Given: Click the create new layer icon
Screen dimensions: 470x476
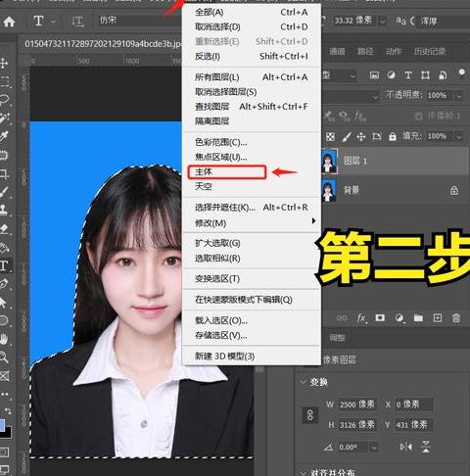Looking at the screenshot, I should [x=438, y=317].
